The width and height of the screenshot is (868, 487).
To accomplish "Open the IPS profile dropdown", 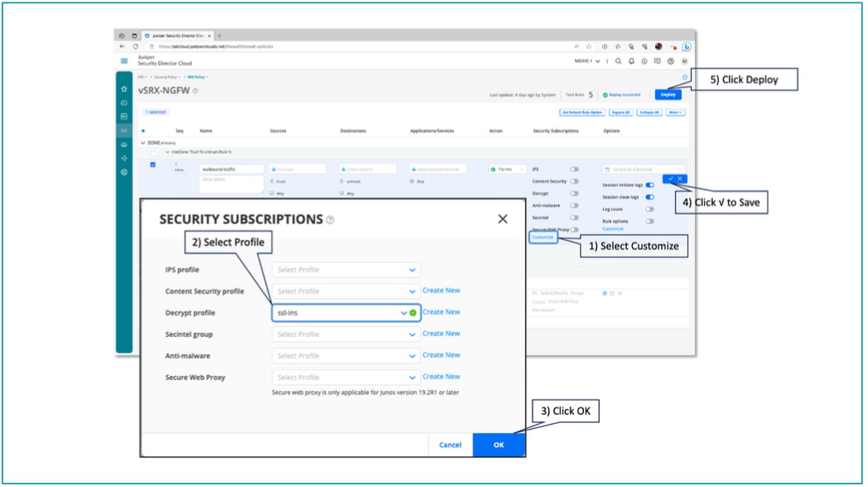I will tap(345, 270).
